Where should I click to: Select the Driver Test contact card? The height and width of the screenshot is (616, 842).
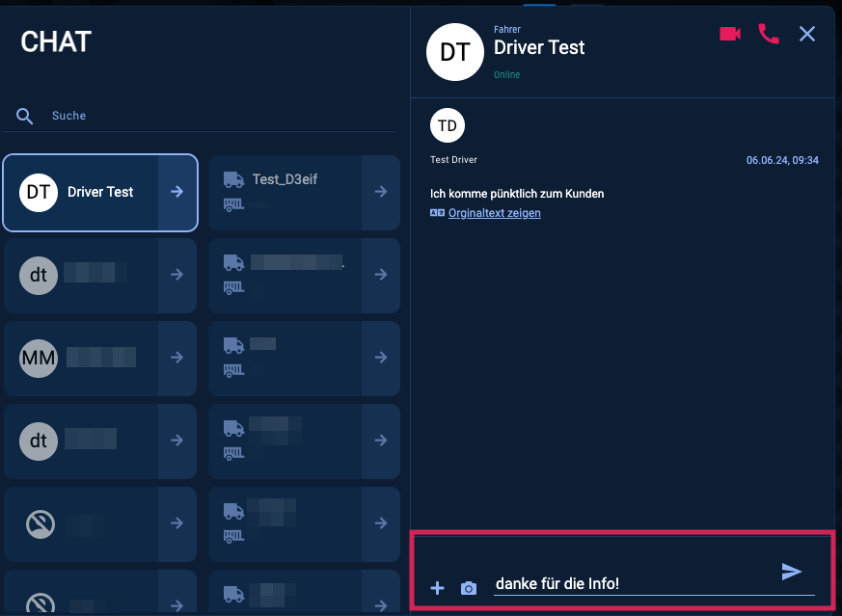click(x=87, y=192)
